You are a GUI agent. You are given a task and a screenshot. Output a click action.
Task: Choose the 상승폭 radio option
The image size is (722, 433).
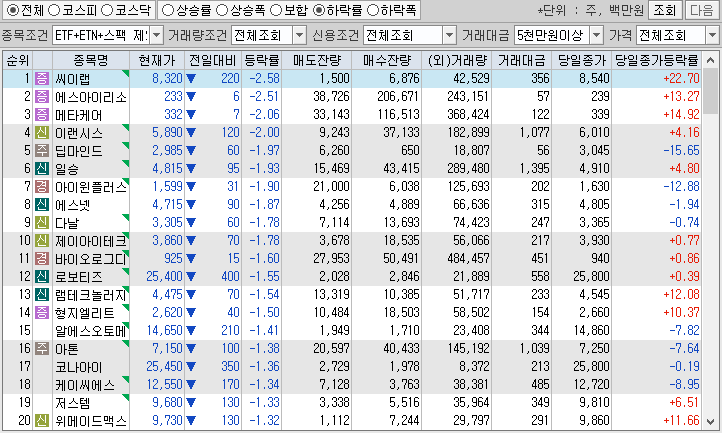tap(222, 10)
